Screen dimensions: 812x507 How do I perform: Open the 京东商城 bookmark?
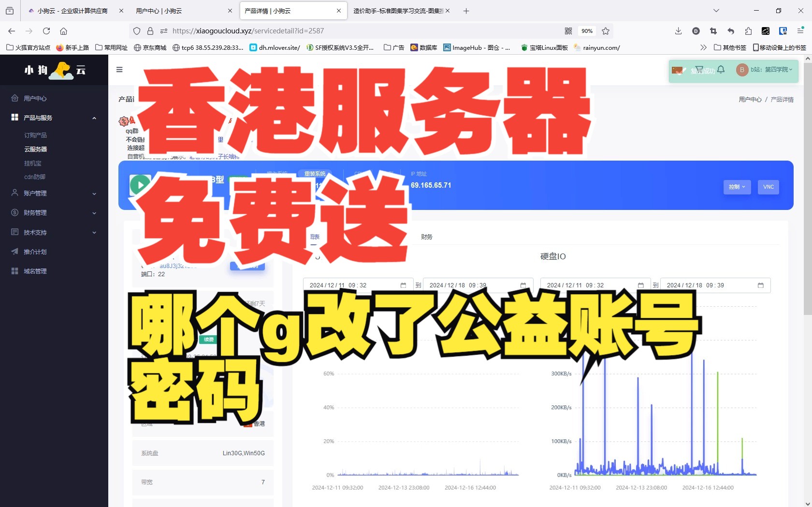click(x=150, y=47)
